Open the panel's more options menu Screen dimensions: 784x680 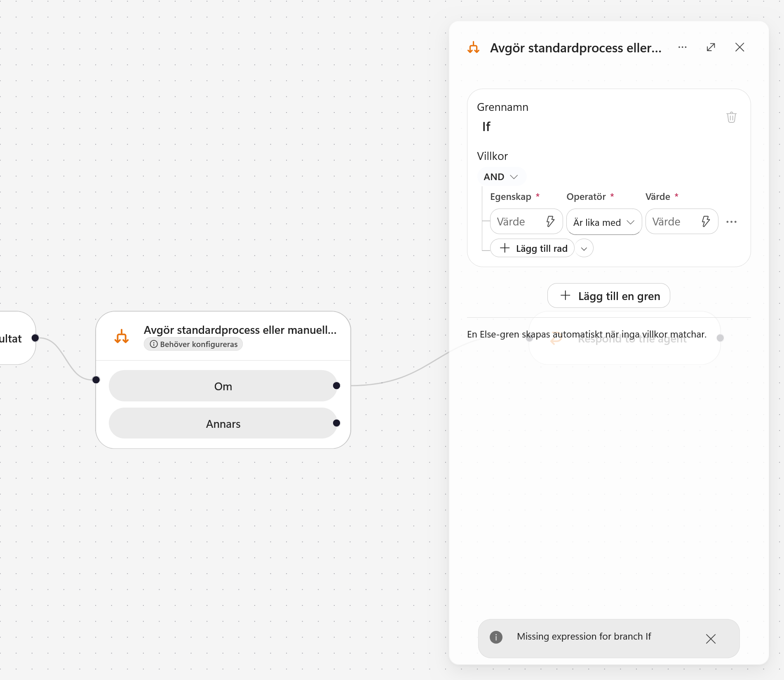pyautogui.click(x=682, y=47)
